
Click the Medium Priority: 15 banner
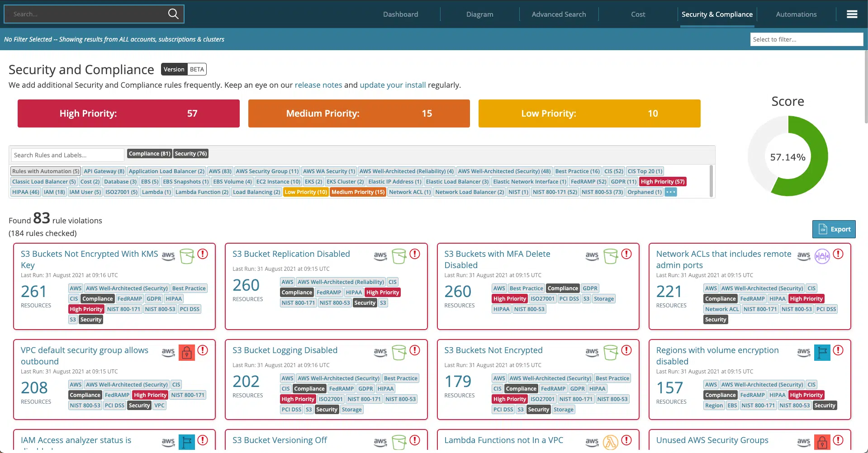[359, 113]
